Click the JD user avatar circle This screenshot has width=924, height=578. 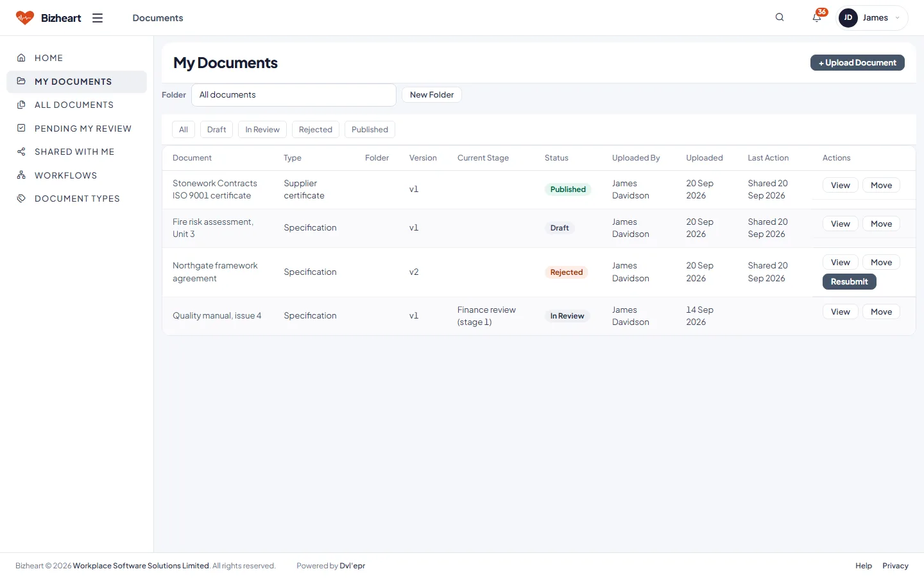point(848,18)
